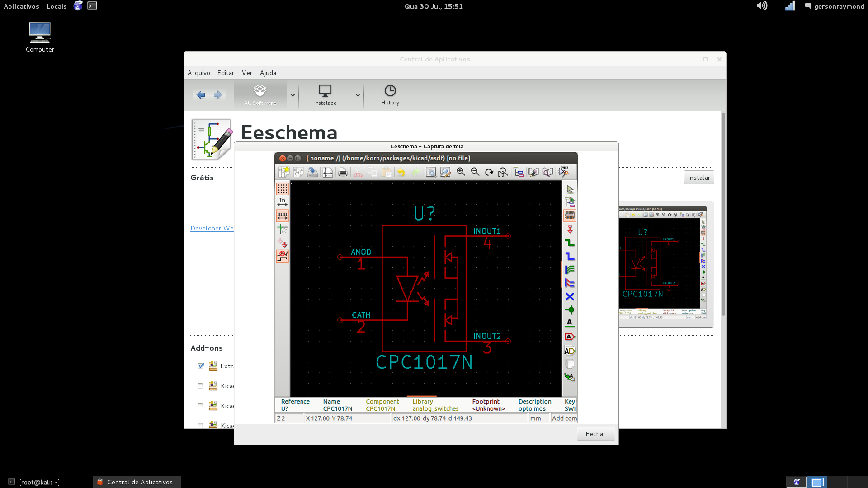The height and width of the screenshot is (488, 868).
Task: Click the volume speaker icon in top panel
Action: pos(762,6)
